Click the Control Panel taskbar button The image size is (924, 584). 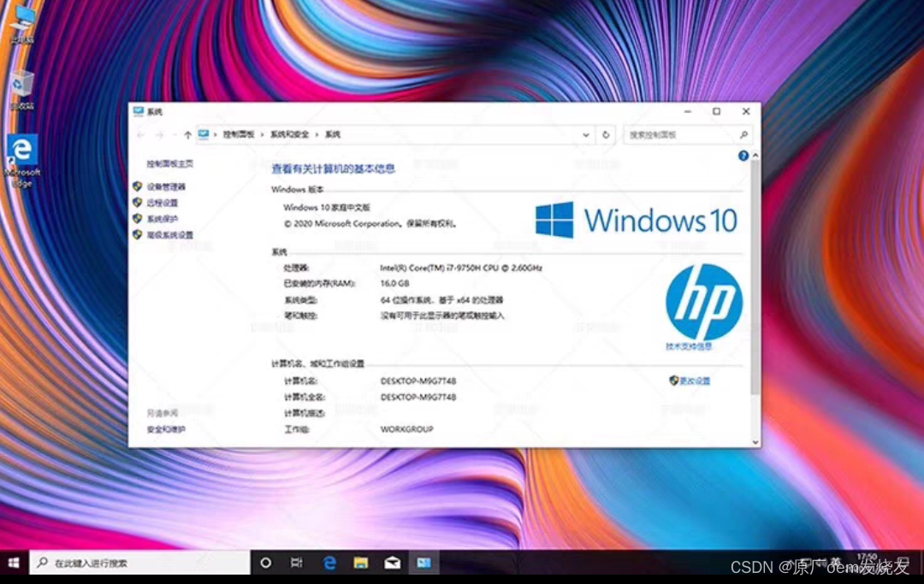(x=423, y=563)
